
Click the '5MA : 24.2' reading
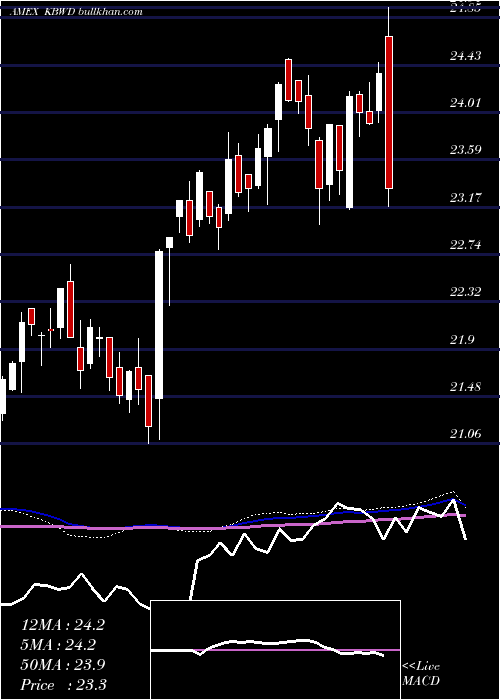(x=59, y=645)
